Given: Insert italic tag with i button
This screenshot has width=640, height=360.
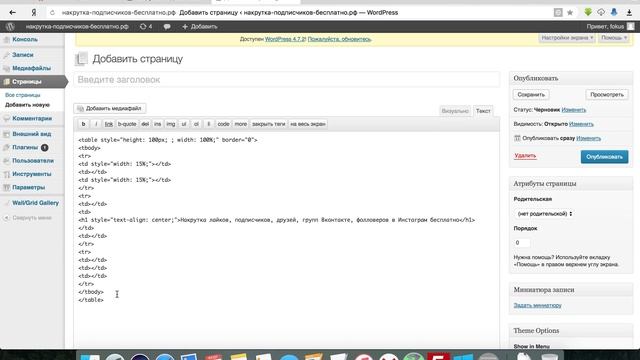Looking at the screenshot, I should click(x=96, y=124).
